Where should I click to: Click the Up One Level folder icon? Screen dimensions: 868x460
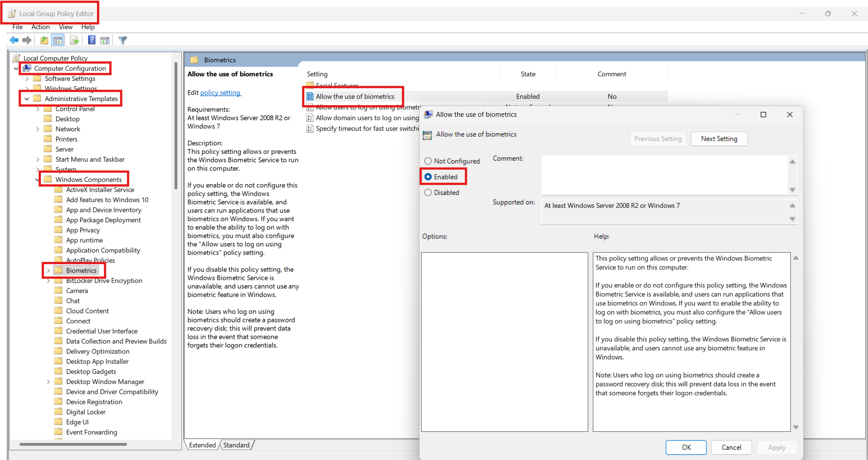click(44, 40)
